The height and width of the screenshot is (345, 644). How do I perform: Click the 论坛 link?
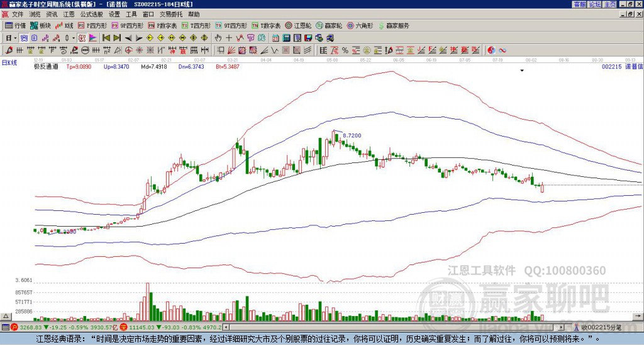(594, 4)
